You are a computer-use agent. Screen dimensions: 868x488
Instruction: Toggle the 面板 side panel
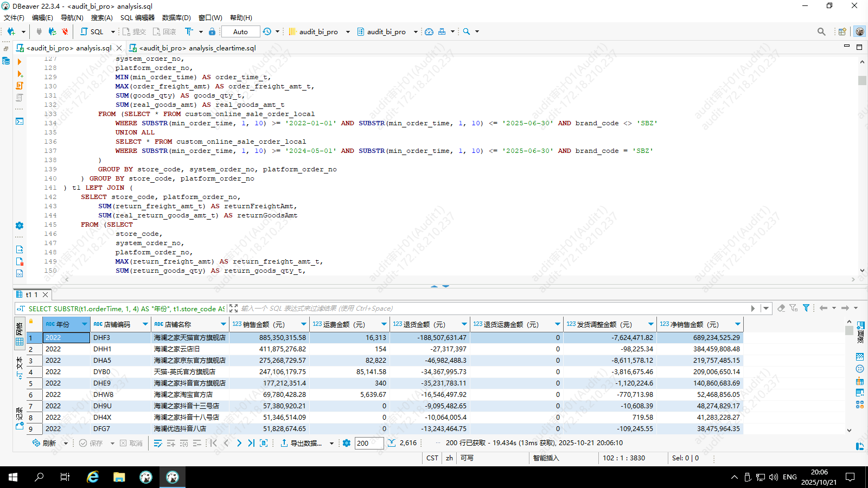click(x=860, y=332)
